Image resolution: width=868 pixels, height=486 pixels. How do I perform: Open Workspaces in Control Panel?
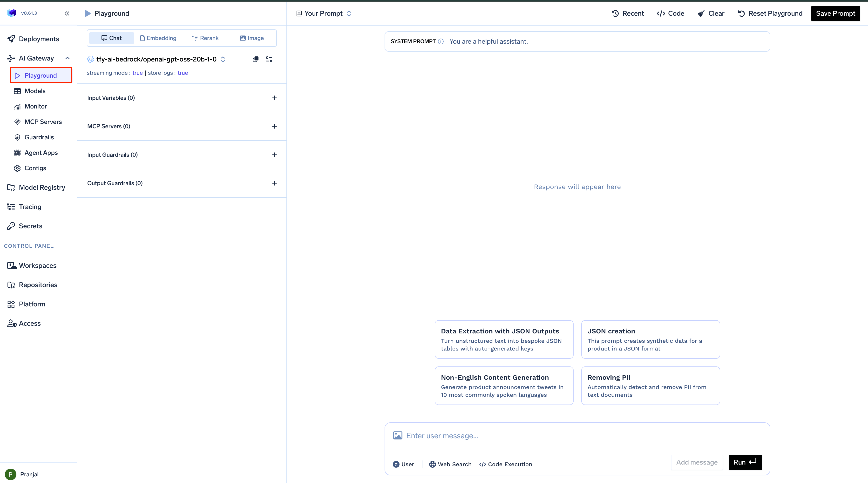[x=38, y=266]
